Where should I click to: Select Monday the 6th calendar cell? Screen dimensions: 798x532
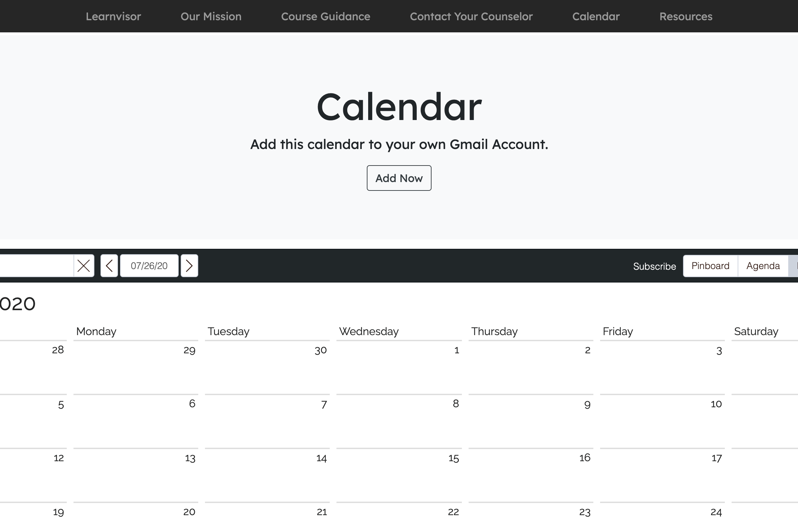tap(136, 421)
